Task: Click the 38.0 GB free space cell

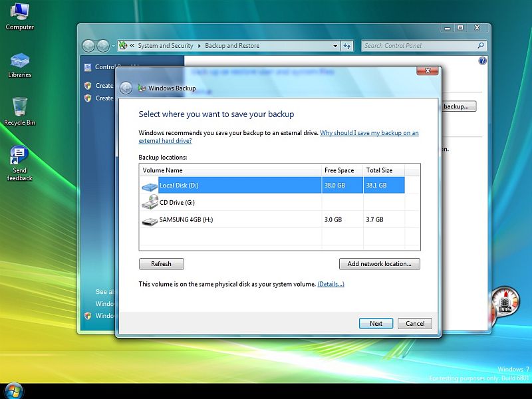Action: (342, 186)
